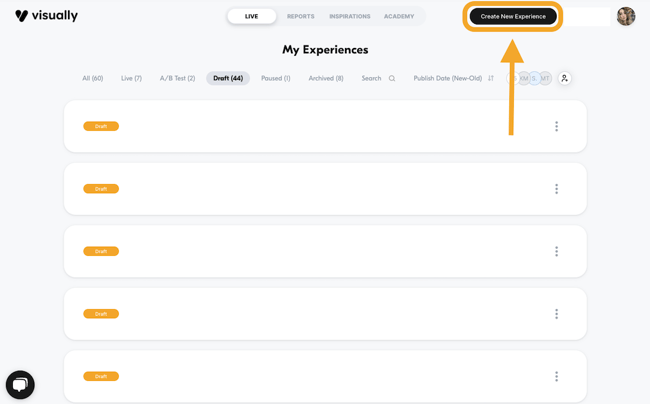Switch to the Reports tab
Screen dimensions: 650x404
coord(300,16)
